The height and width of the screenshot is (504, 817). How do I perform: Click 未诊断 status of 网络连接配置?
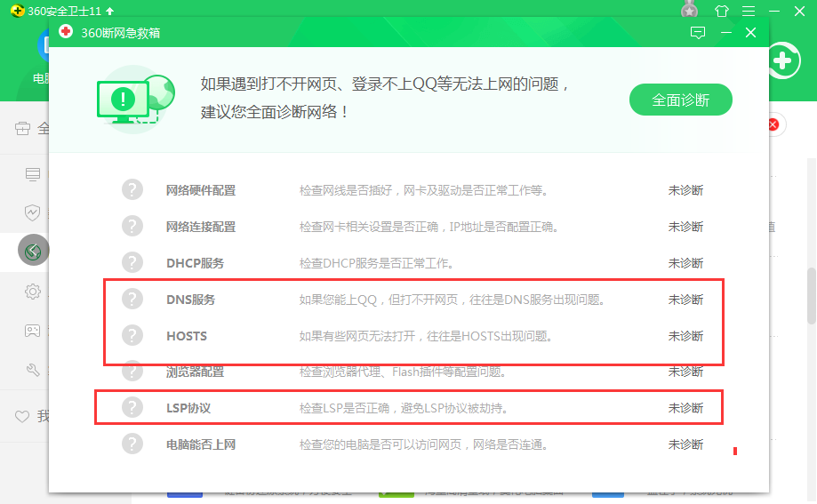pyautogui.click(x=685, y=227)
